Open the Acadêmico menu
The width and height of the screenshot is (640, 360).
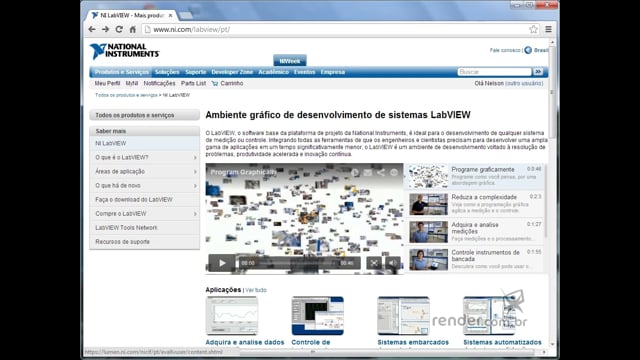273,72
